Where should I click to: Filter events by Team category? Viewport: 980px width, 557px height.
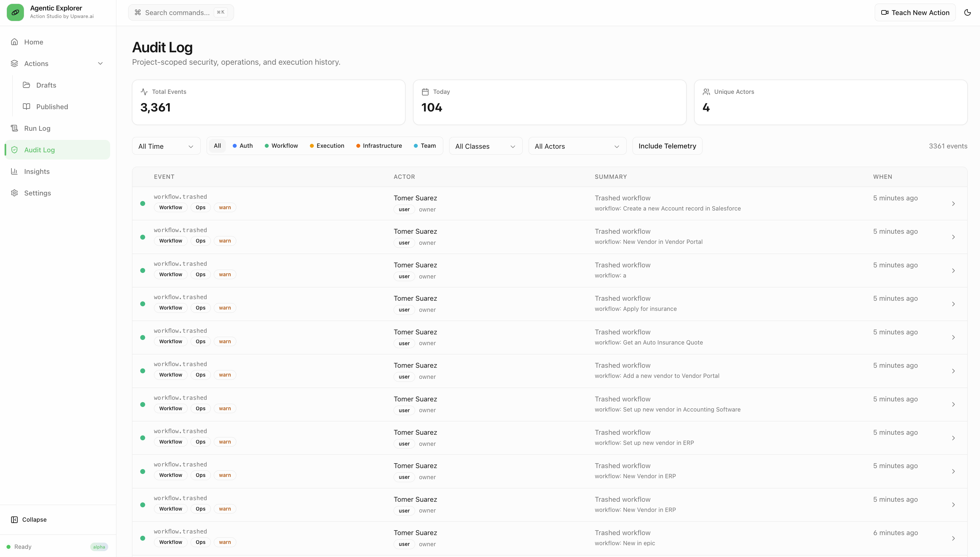[x=425, y=146]
